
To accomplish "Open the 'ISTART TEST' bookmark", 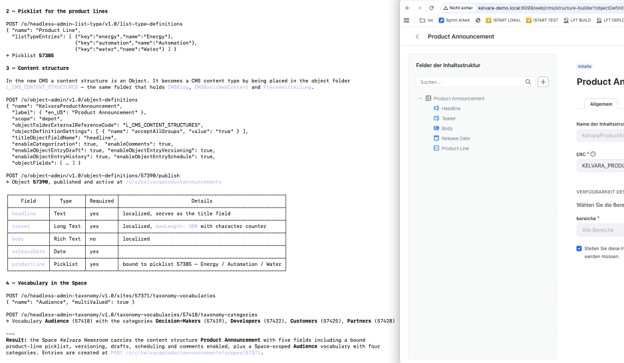I will click(x=542, y=20).
